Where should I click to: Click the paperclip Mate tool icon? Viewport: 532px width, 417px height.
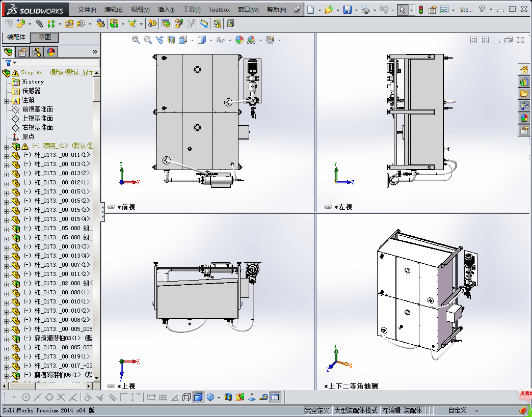(39, 23)
